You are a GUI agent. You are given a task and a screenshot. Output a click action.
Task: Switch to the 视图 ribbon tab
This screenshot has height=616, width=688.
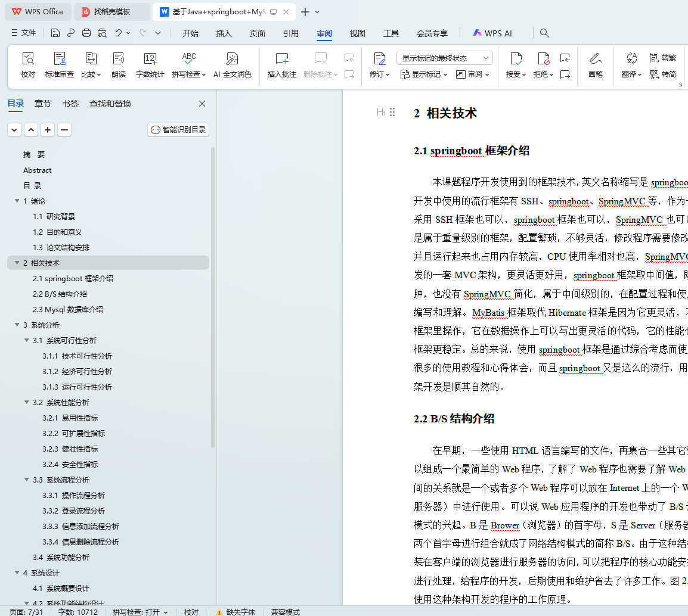click(x=358, y=33)
